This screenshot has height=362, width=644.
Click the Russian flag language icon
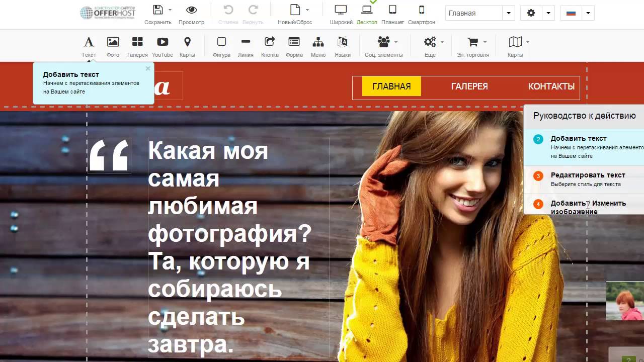[x=571, y=13]
